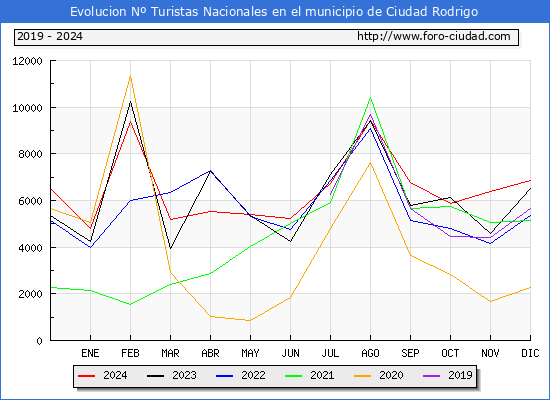Click the 2023 legend label
This screenshot has width=550, height=400.
tap(184, 375)
